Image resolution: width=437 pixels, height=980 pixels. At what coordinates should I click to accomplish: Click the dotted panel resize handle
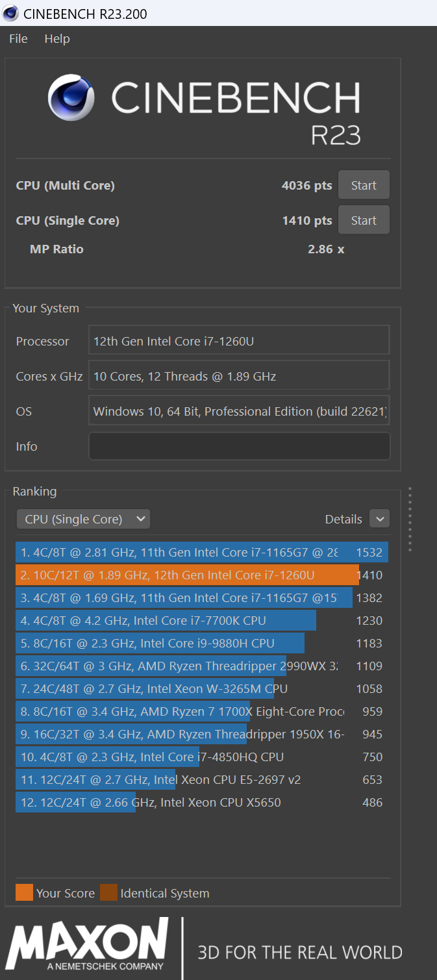pyautogui.click(x=410, y=519)
